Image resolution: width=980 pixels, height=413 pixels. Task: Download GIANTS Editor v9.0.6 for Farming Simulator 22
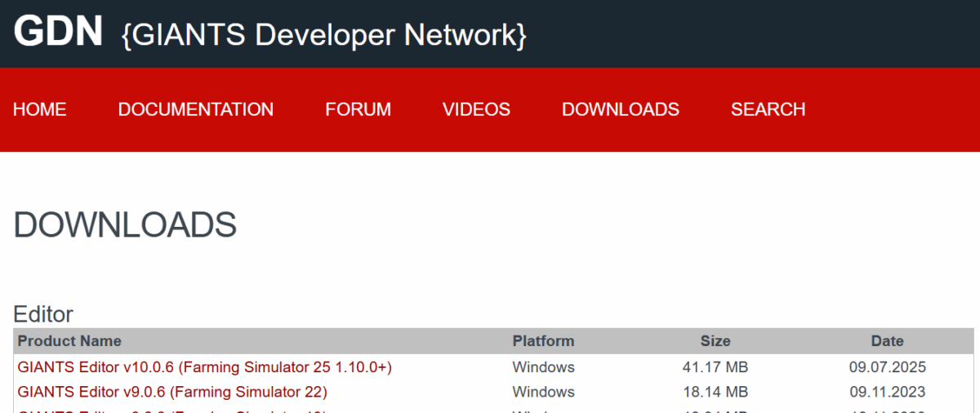tap(172, 392)
